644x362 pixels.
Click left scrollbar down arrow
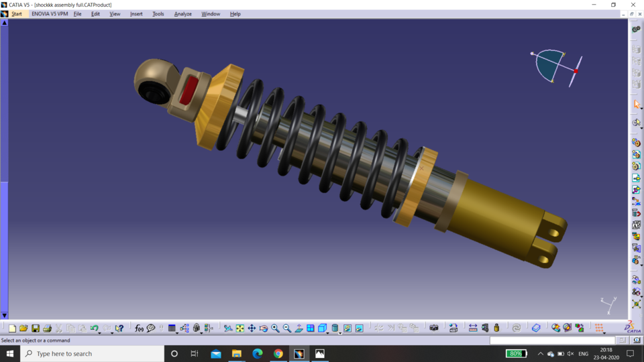[x=4, y=315]
